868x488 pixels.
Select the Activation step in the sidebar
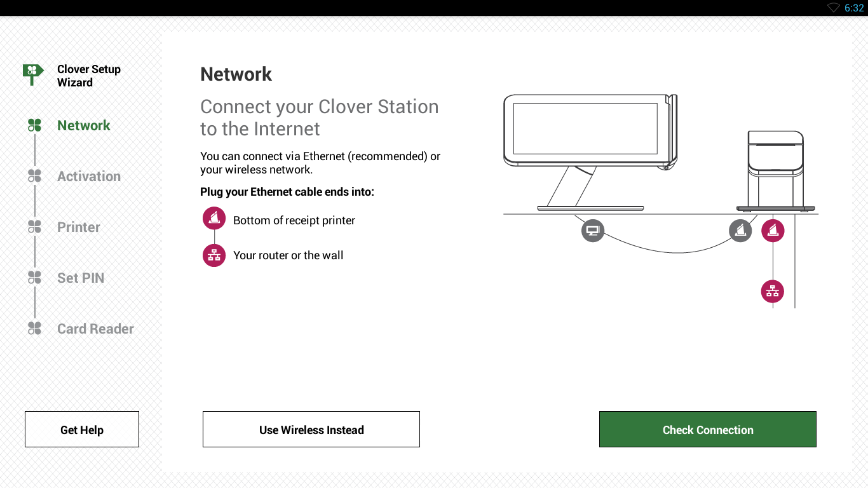pos(89,177)
